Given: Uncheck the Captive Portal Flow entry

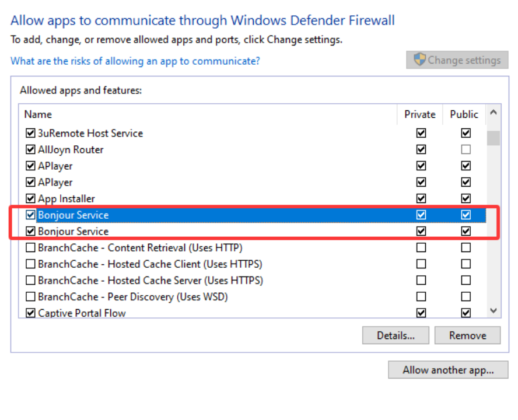Looking at the screenshot, I should click(30, 313).
